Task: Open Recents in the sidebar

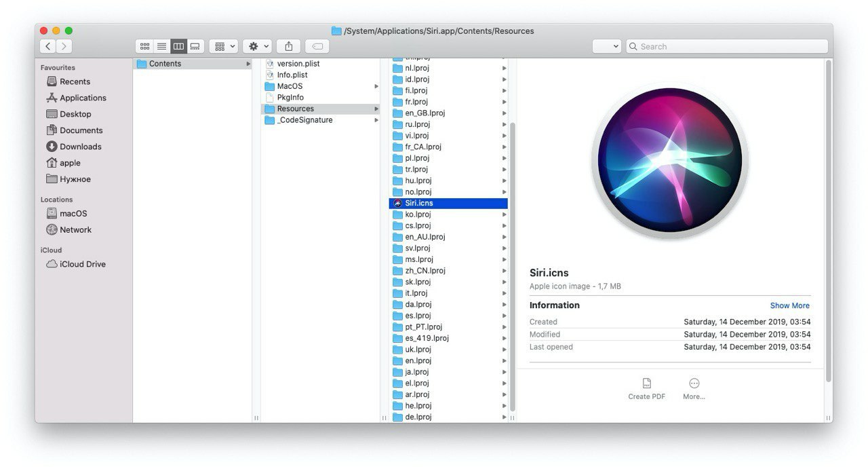Action: pyautogui.click(x=68, y=81)
